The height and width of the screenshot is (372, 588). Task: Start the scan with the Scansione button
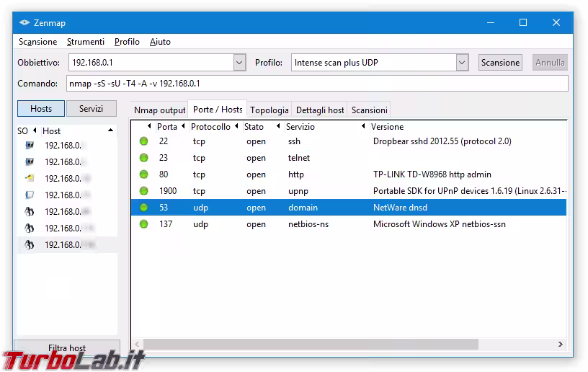point(500,63)
